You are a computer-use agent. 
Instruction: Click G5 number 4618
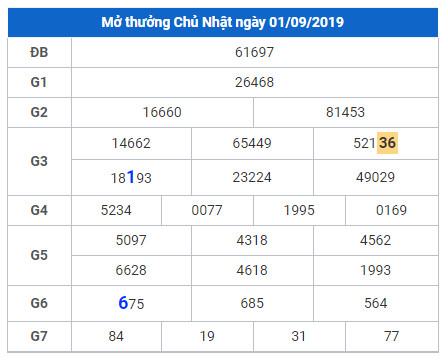pyautogui.click(x=252, y=270)
